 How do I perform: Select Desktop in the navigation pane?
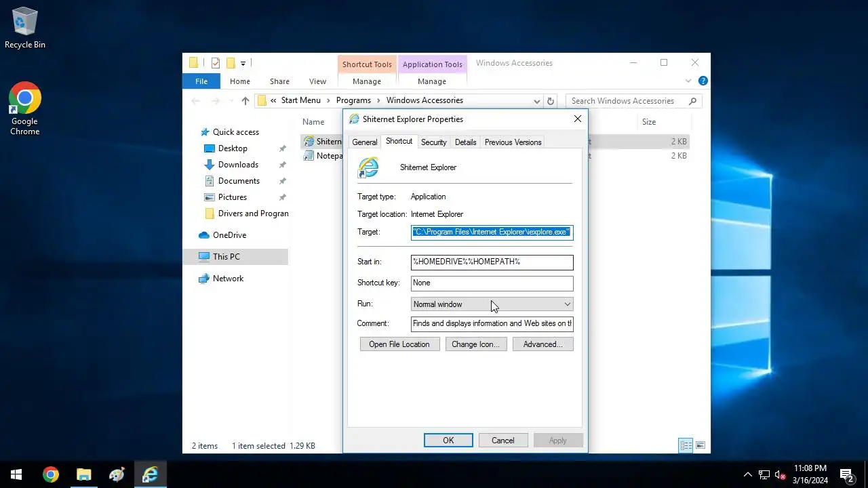point(232,148)
